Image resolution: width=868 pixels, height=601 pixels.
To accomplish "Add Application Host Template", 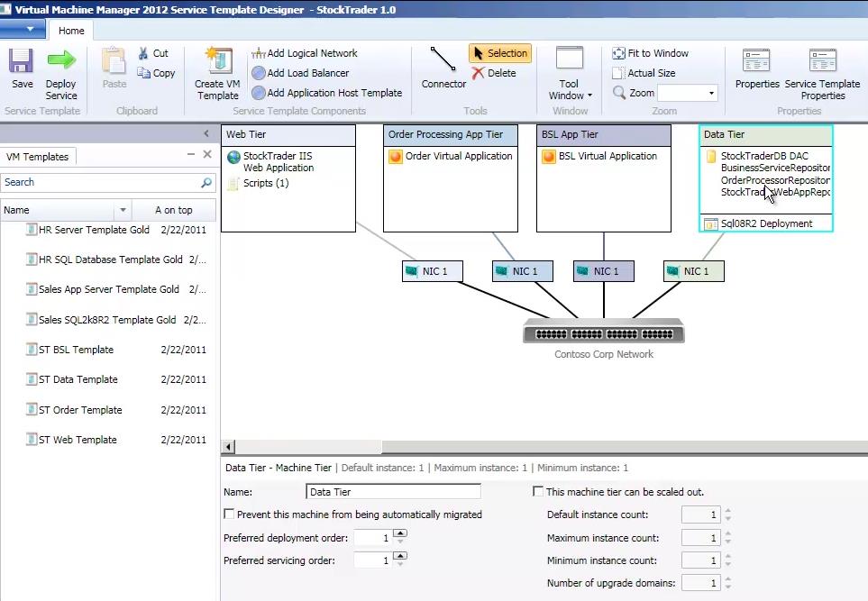I will [327, 93].
